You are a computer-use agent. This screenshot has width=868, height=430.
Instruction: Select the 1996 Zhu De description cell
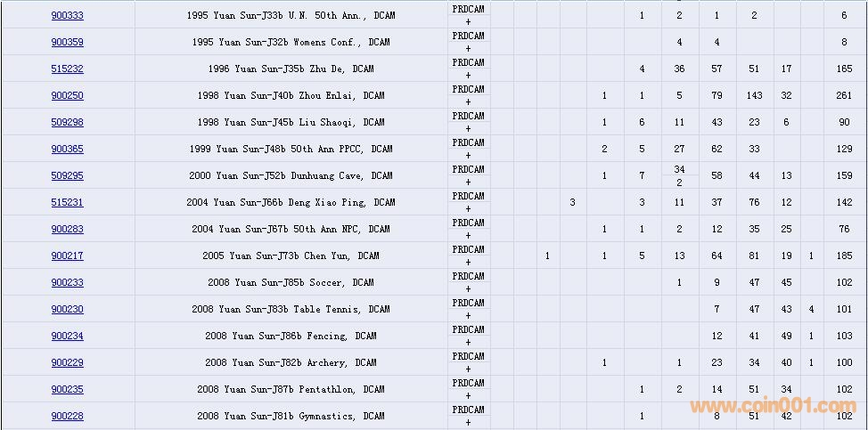[291, 69]
